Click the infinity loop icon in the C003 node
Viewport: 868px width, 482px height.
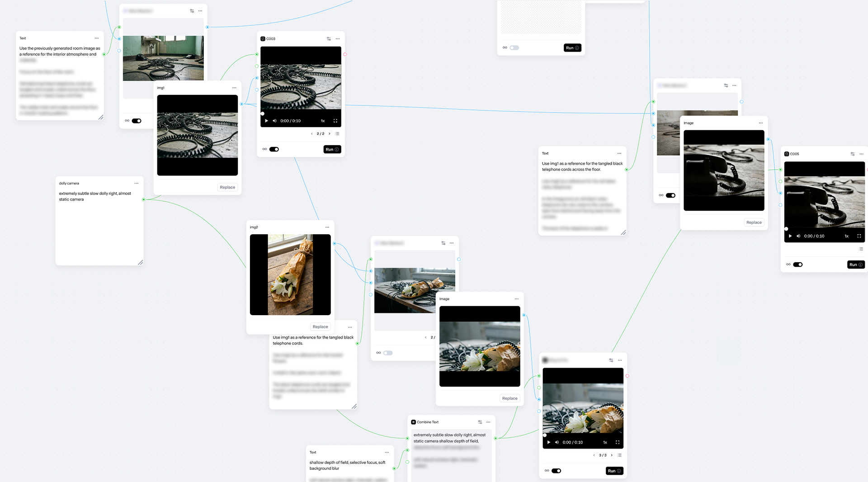click(x=264, y=149)
